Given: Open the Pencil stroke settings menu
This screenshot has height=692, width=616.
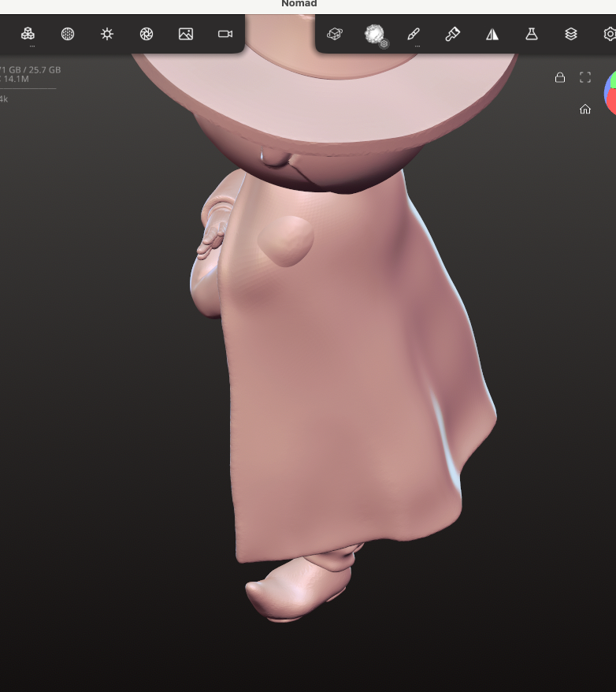Looking at the screenshot, I should pos(414,34).
